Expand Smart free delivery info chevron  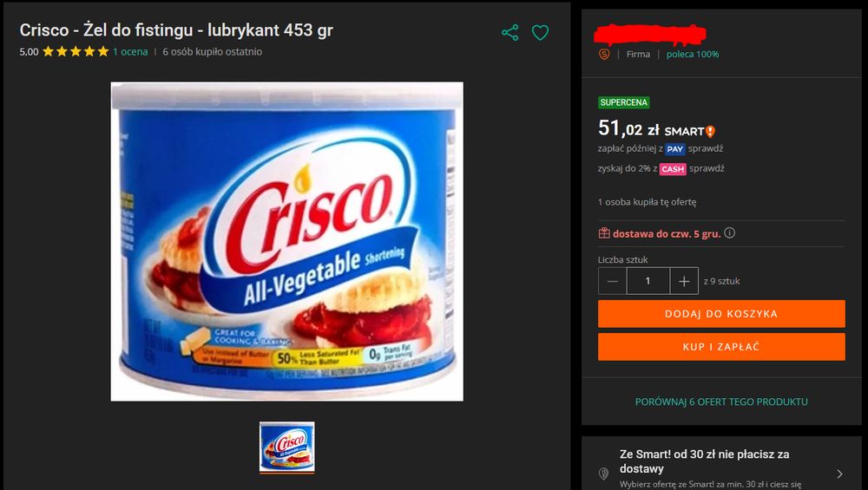point(839,474)
